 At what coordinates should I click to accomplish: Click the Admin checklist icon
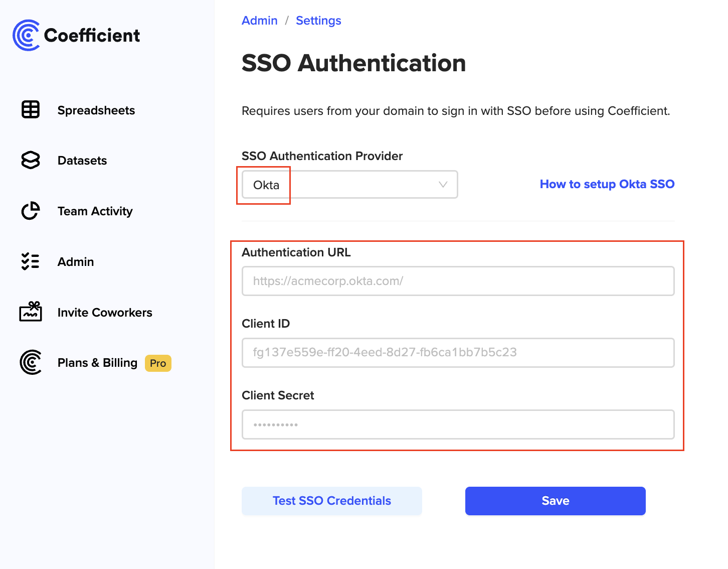31,261
